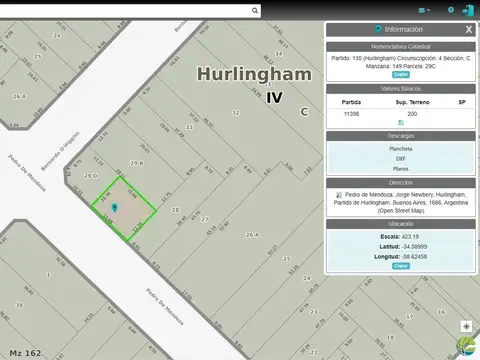Click the small icon below Sup. Terreno value

coord(401,123)
